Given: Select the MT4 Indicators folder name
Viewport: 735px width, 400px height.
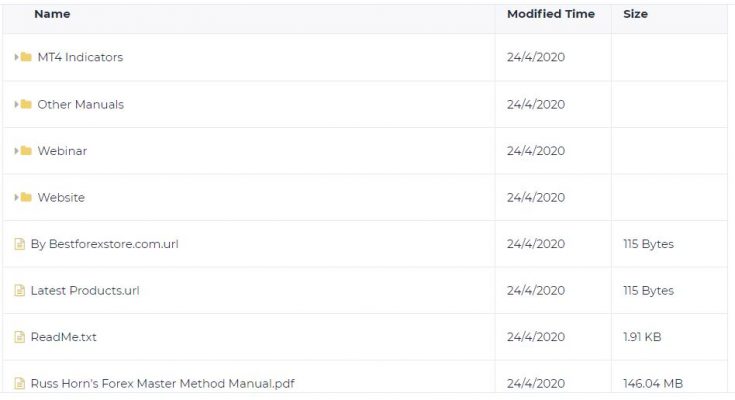Looking at the screenshot, I should (80, 57).
